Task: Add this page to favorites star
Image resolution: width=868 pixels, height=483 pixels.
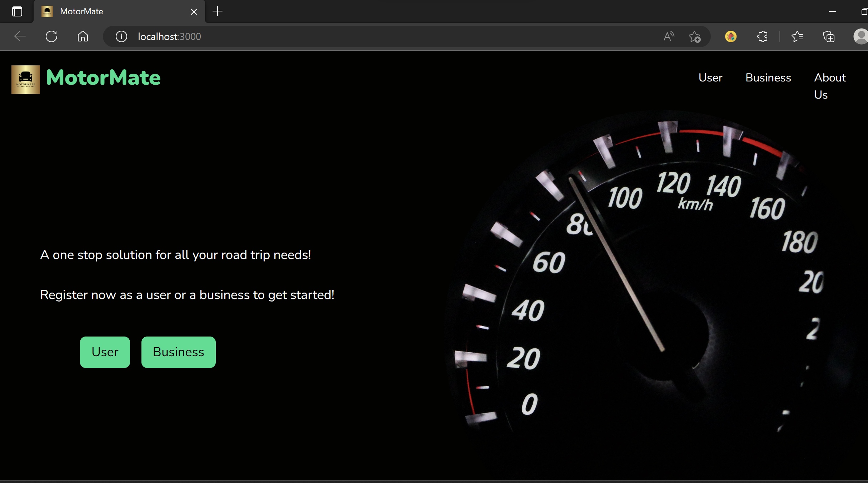Action: click(694, 36)
